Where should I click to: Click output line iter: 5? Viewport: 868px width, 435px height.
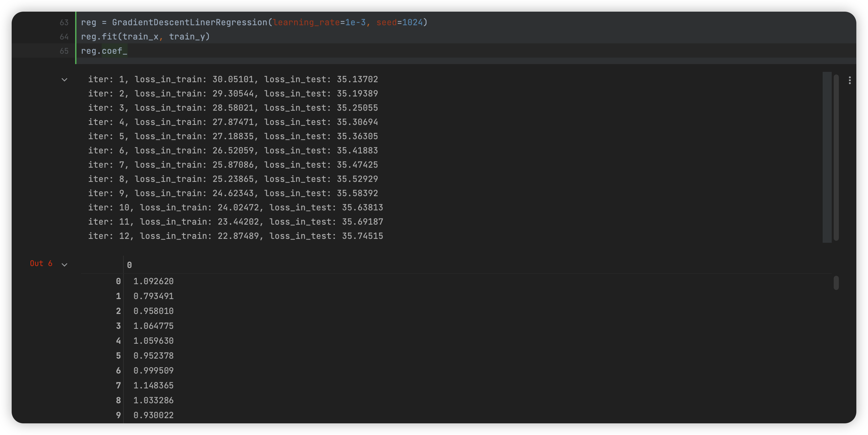(x=233, y=136)
